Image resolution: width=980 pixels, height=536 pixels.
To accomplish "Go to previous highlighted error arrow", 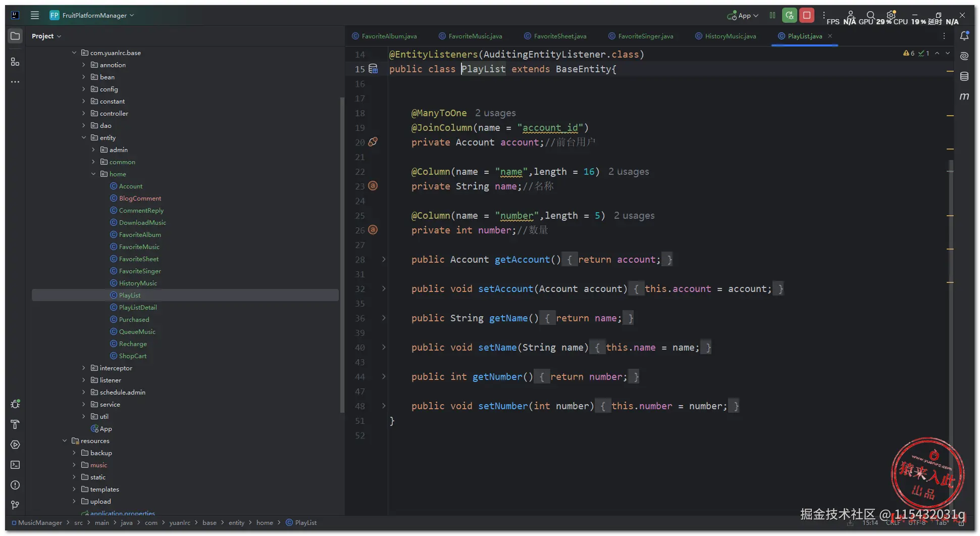I will tap(937, 53).
